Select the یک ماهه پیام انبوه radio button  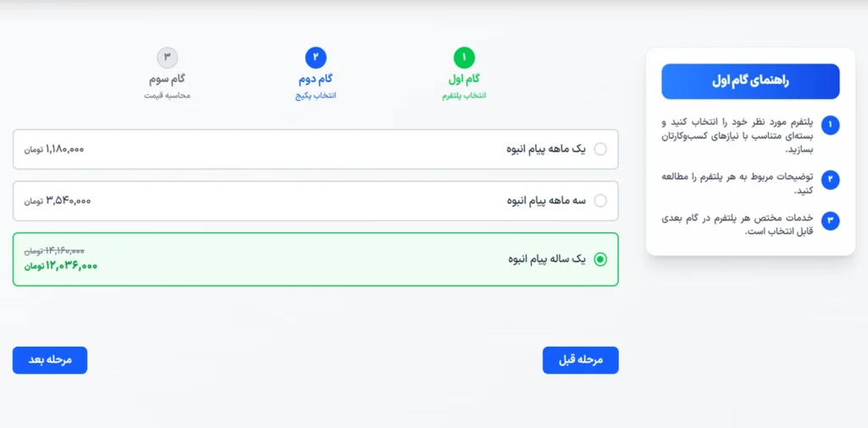(x=601, y=149)
